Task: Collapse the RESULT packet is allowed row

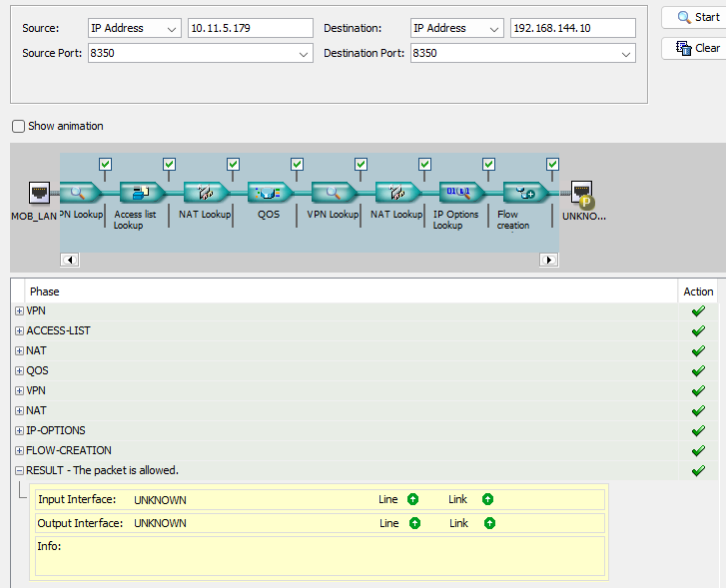Action: point(19,471)
